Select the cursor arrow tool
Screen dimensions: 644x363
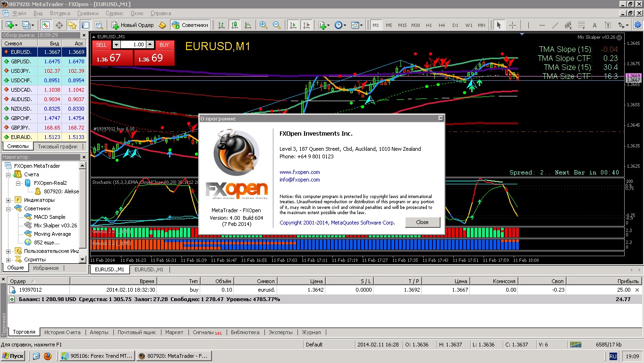click(499, 25)
